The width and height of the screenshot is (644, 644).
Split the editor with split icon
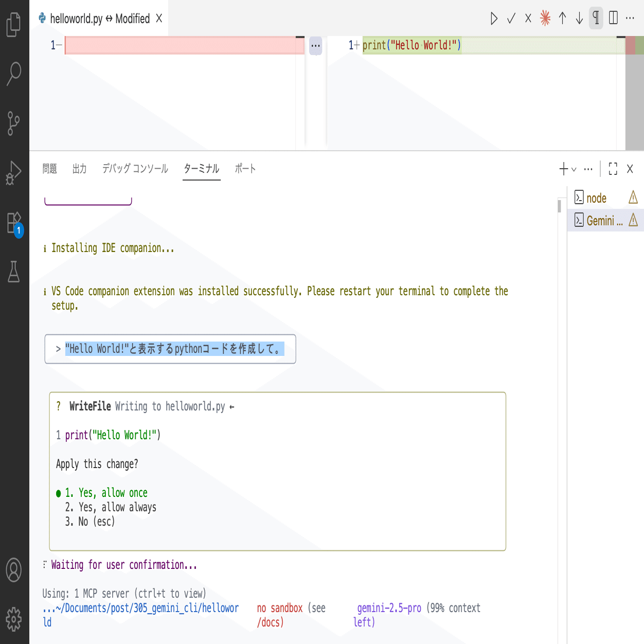coord(613,18)
